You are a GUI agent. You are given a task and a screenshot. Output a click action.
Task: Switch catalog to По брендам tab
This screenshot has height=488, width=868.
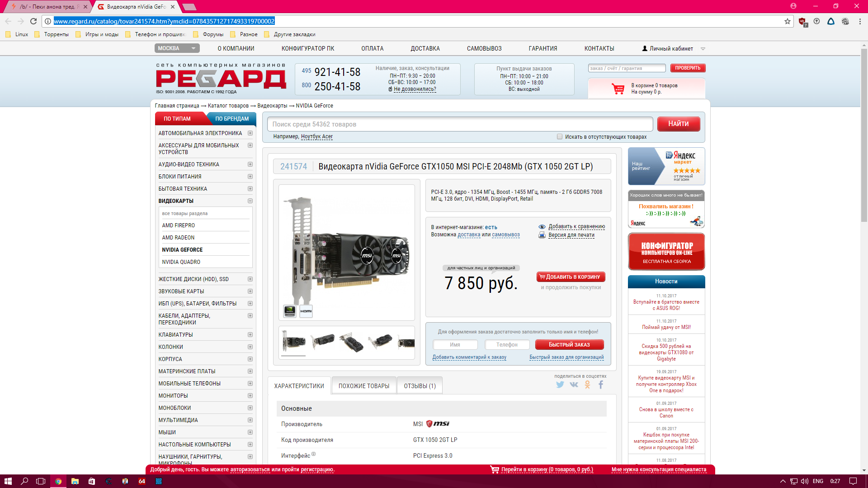[232, 119]
